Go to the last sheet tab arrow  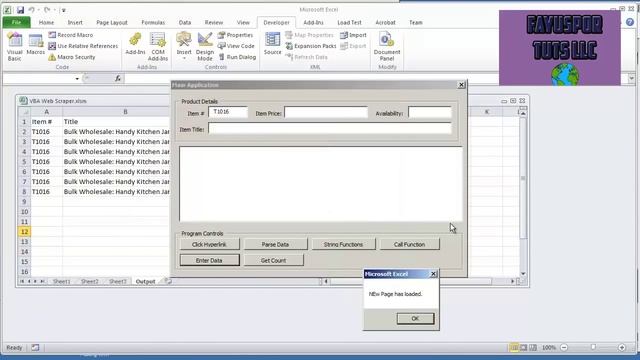(42, 282)
